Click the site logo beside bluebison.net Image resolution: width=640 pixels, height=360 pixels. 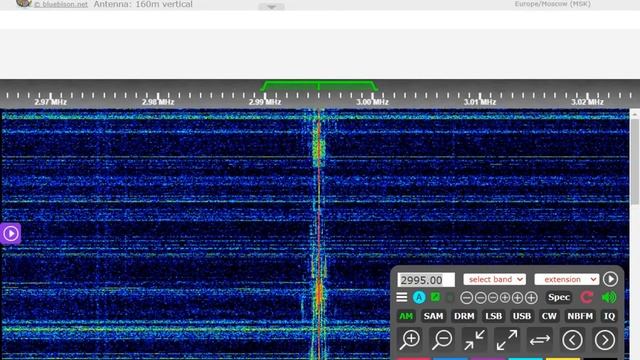click(24, 3)
